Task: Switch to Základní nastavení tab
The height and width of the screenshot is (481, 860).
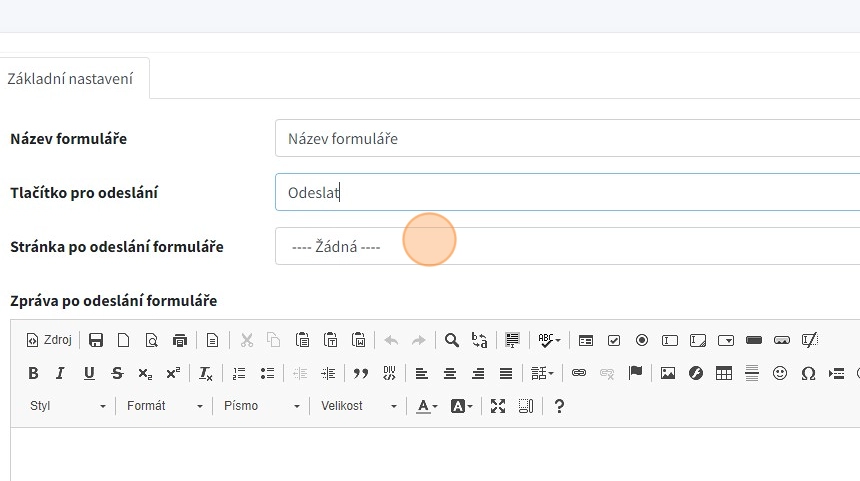Action: pos(70,78)
